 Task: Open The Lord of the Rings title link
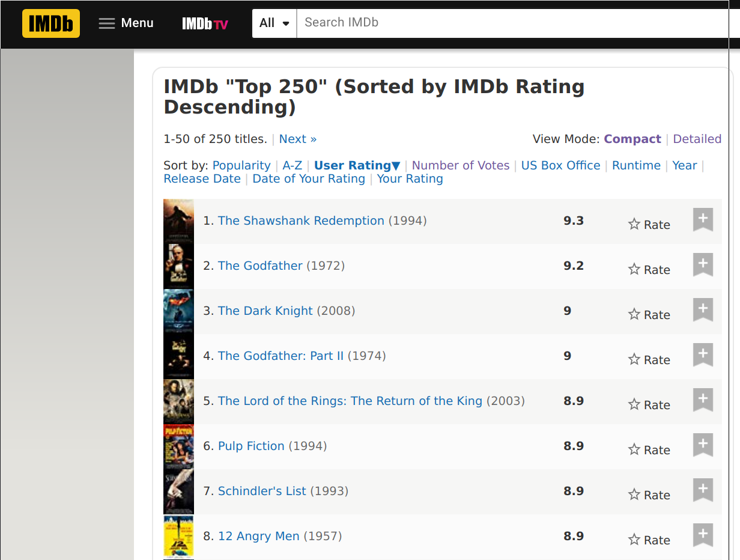pyautogui.click(x=350, y=401)
